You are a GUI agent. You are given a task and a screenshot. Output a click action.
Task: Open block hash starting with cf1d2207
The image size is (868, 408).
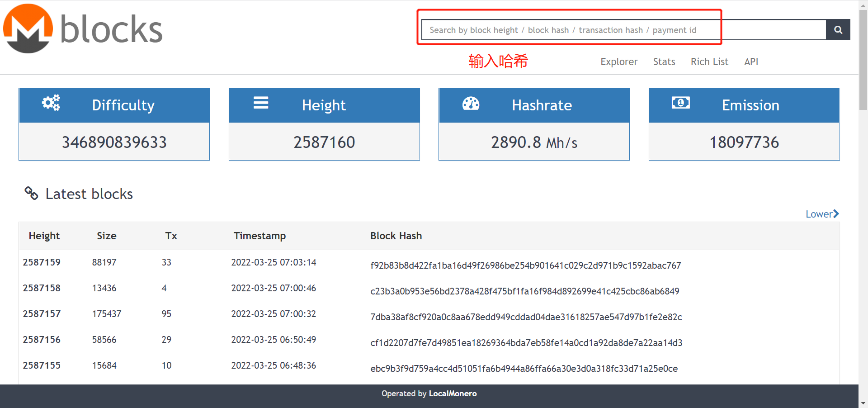pos(526,343)
